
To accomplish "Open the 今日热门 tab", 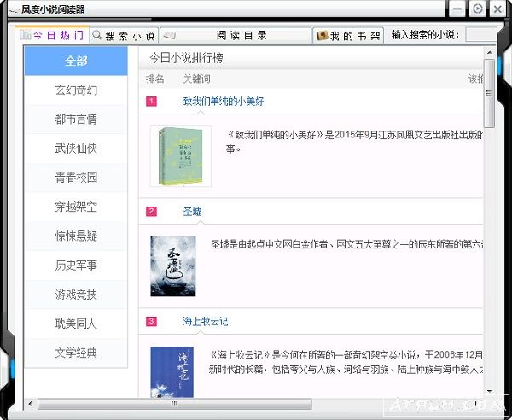I will 53,36.
